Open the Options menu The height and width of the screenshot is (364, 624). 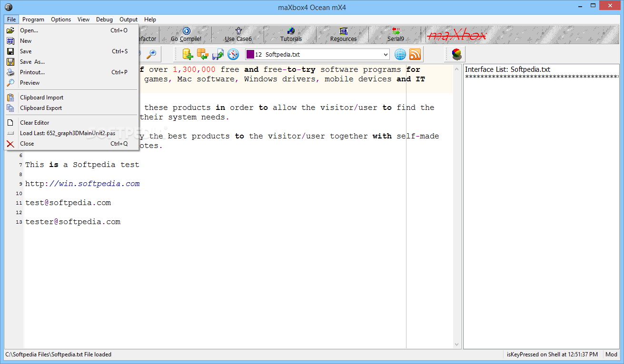pyautogui.click(x=61, y=20)
